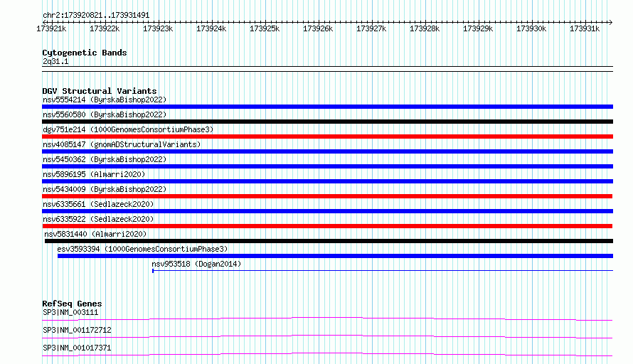
Task: Click the blue bar of esv3593394
Action: point(335,256)
